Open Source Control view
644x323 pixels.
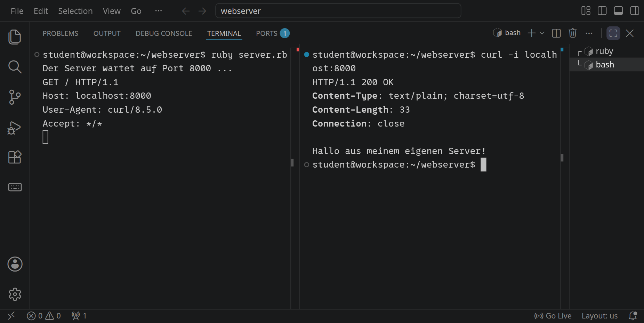(x=15, y=97)
